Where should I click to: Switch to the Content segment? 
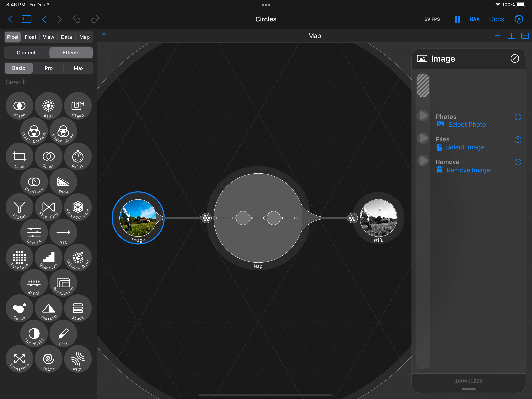pos(26,53)
